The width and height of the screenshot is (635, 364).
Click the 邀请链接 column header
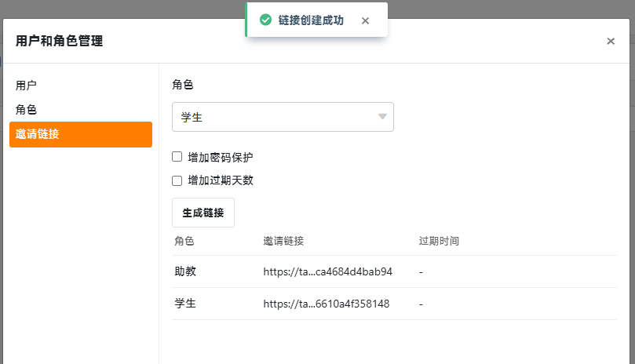point(283,242)
